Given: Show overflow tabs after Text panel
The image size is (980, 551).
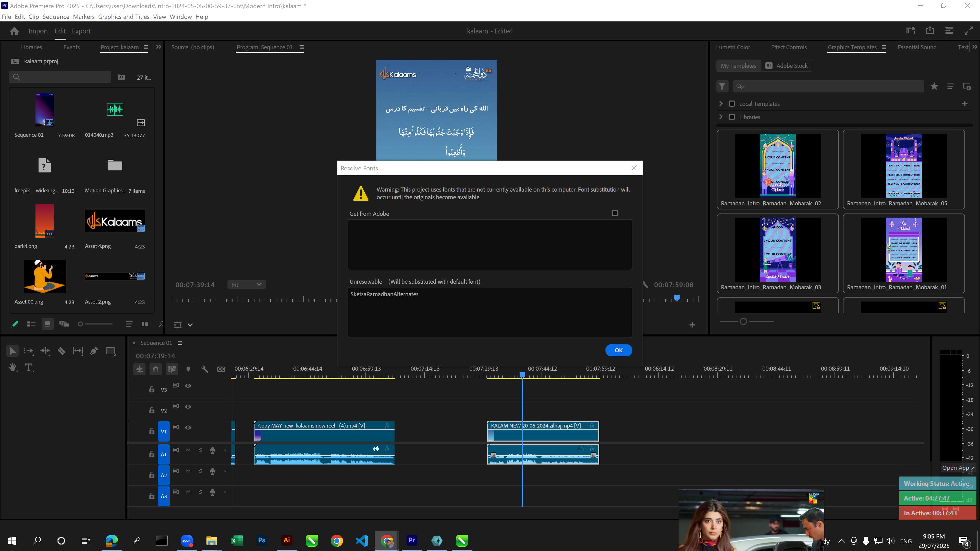Looking at the screenshot, I should tap(974, 47).
